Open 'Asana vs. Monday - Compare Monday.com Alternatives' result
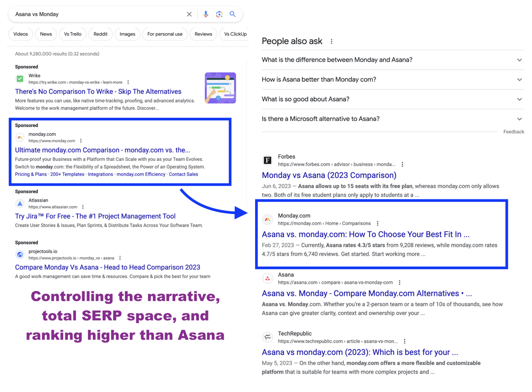 click(367, 293)
